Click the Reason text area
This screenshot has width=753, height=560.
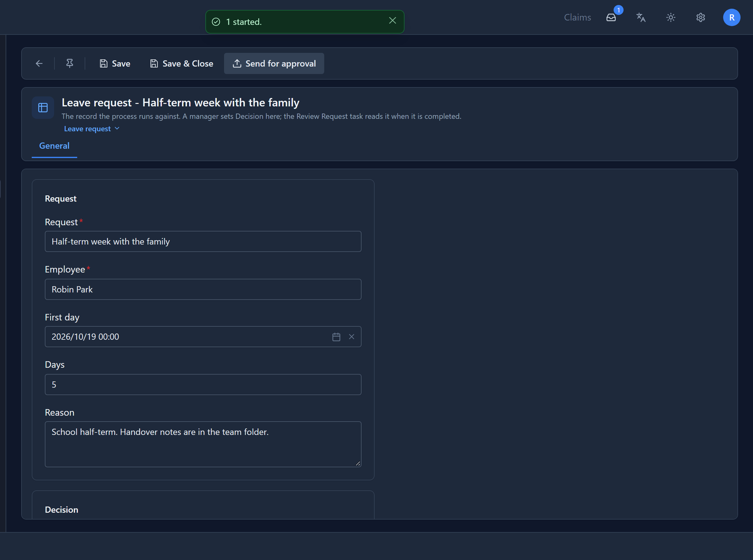point(203,444)
